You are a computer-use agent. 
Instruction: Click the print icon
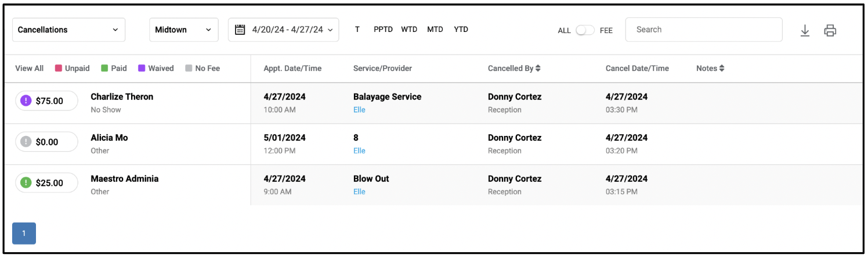[x=830, y=31]
